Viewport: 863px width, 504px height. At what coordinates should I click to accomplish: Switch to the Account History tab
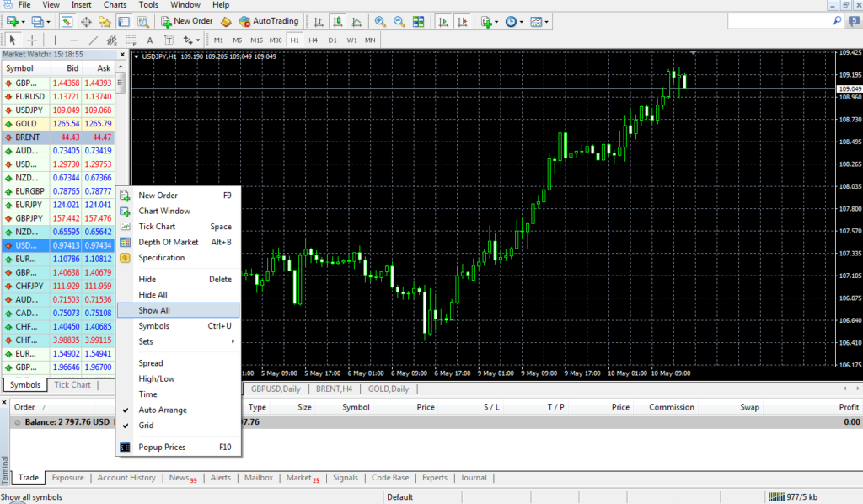coord(126,478)
